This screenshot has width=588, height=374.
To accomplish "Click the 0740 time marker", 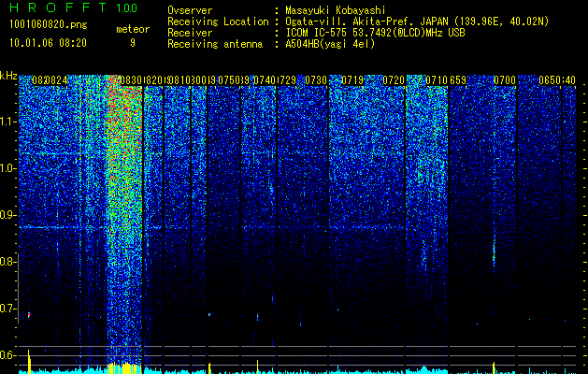I will pos(265,80).
